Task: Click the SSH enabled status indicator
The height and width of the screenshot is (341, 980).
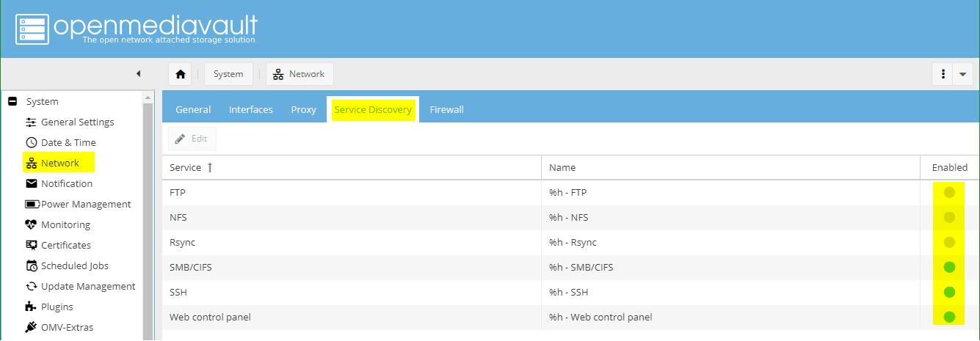Action: point(949,292)
